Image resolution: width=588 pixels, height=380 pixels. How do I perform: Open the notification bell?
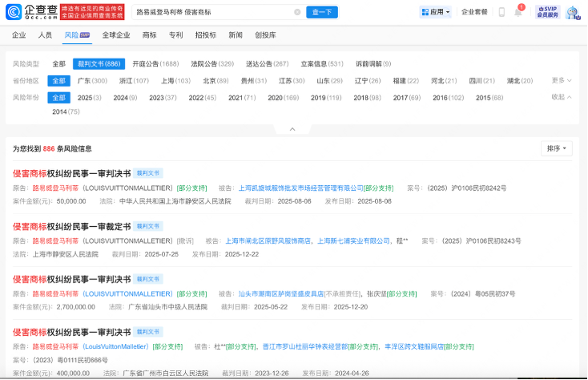518,12
